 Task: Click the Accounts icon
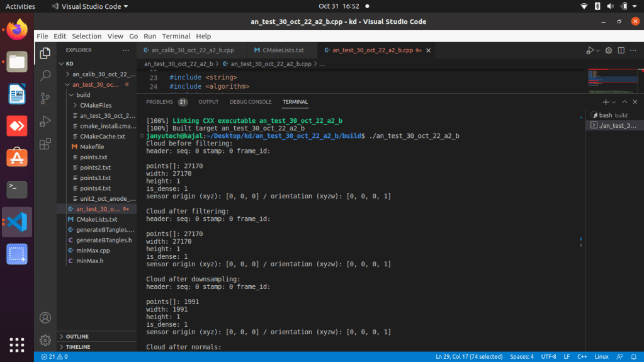tap(45, 317)
